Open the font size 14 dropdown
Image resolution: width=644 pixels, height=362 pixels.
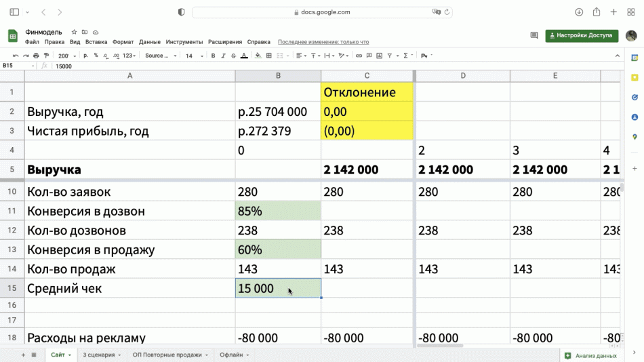point(193,56)
